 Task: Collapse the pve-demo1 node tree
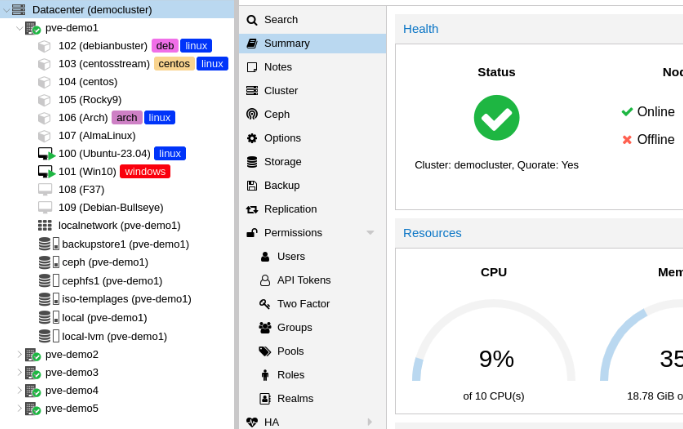[19, 28]
